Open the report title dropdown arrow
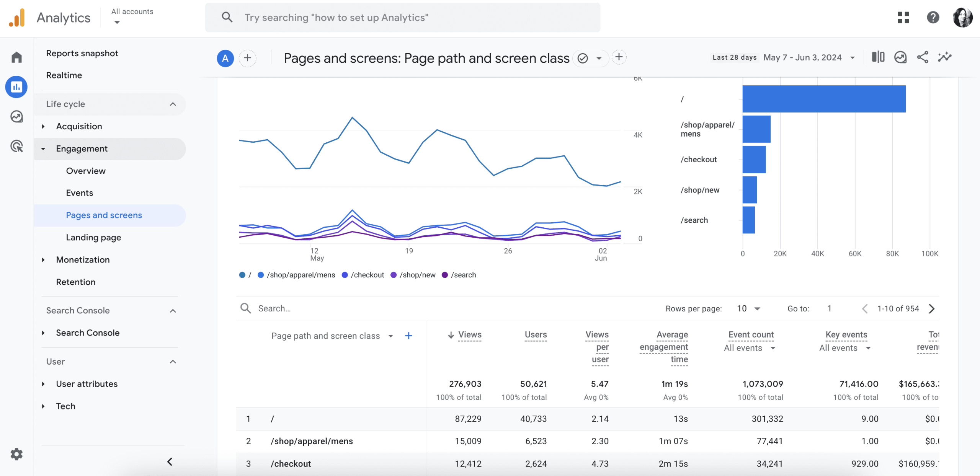 pyautogui.click(x=599, y=59)
